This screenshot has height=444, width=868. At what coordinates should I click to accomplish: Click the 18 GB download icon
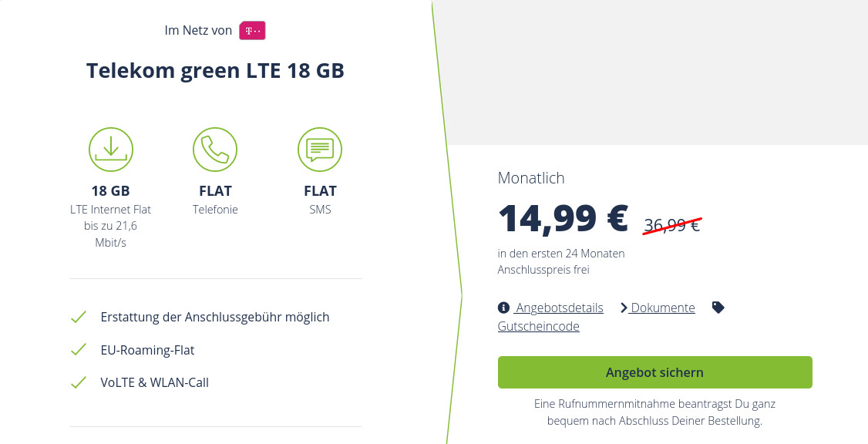pyautogui.click(x=110, y=150)
